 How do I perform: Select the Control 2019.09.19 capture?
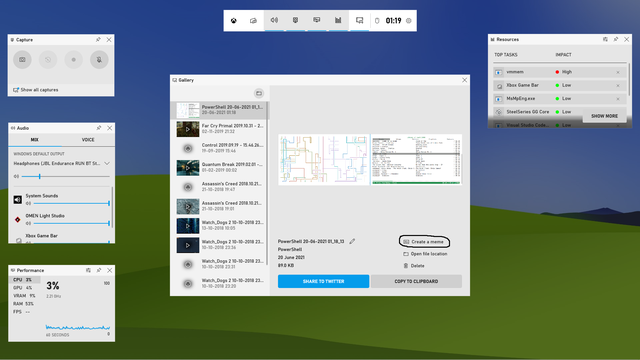219,148
